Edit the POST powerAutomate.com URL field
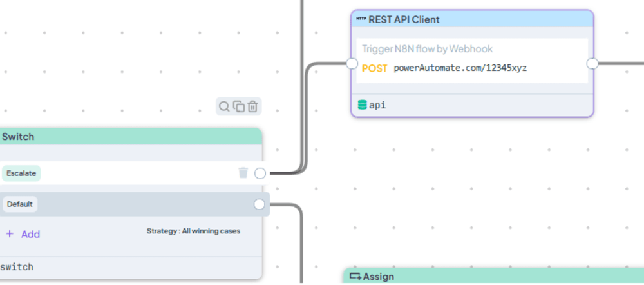The image size is (644, 285). click(x=444, y=68)
